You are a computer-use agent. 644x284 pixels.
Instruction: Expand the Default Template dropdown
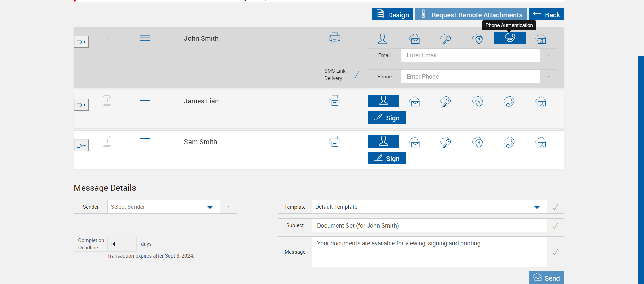[429, 207]
